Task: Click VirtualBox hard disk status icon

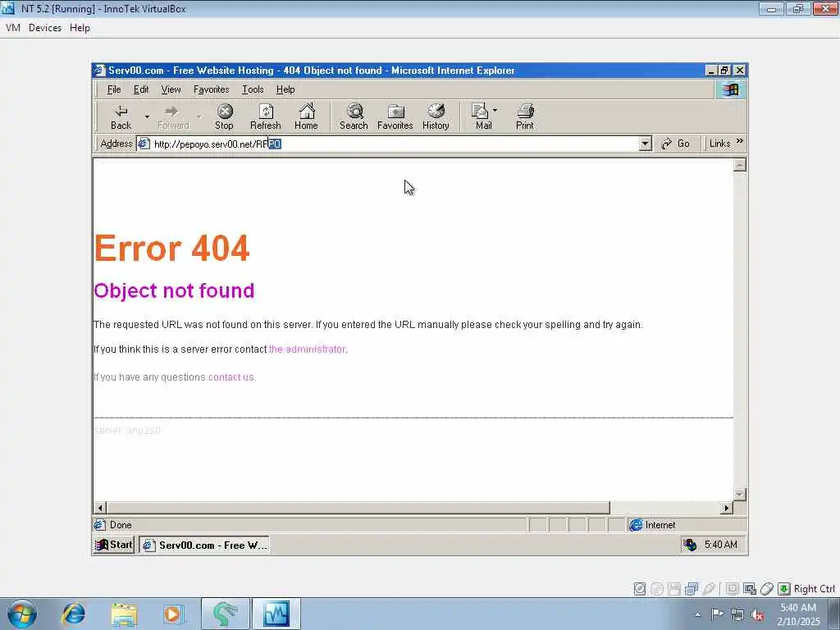Action: click(640, 589)
